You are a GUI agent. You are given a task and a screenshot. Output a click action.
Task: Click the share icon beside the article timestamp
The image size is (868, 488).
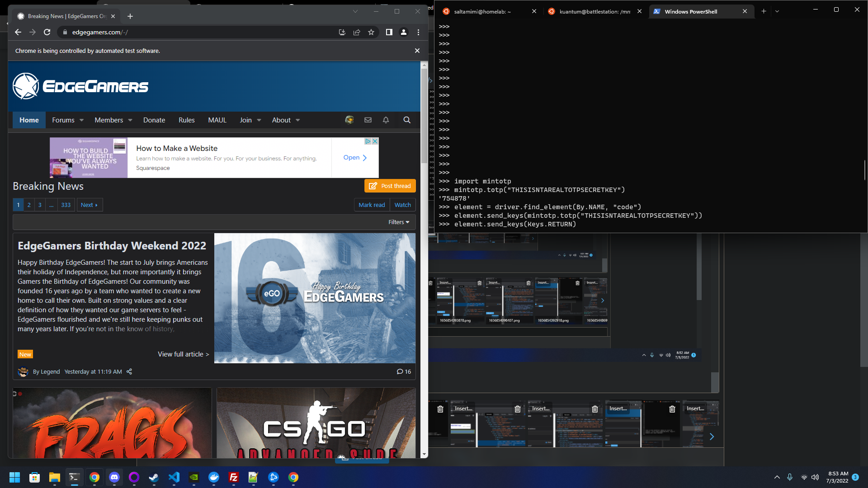click(129, 371)
